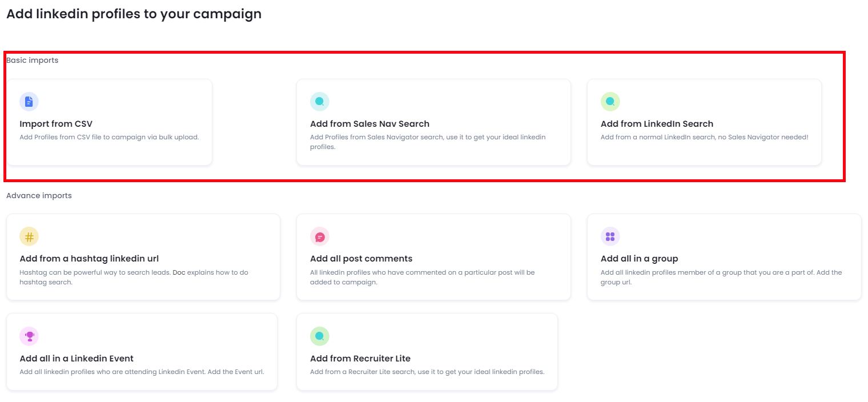Select the search icon on Add from Recruiter Lite
The width and height of the screenshot is (868, 402).
pyautogui.click(x=319, y=336)
